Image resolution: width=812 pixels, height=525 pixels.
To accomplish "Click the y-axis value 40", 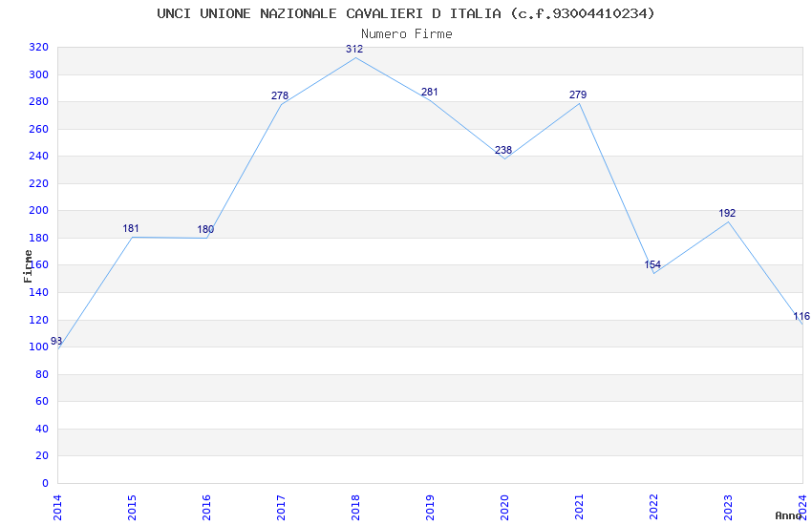I will point(42,429).
